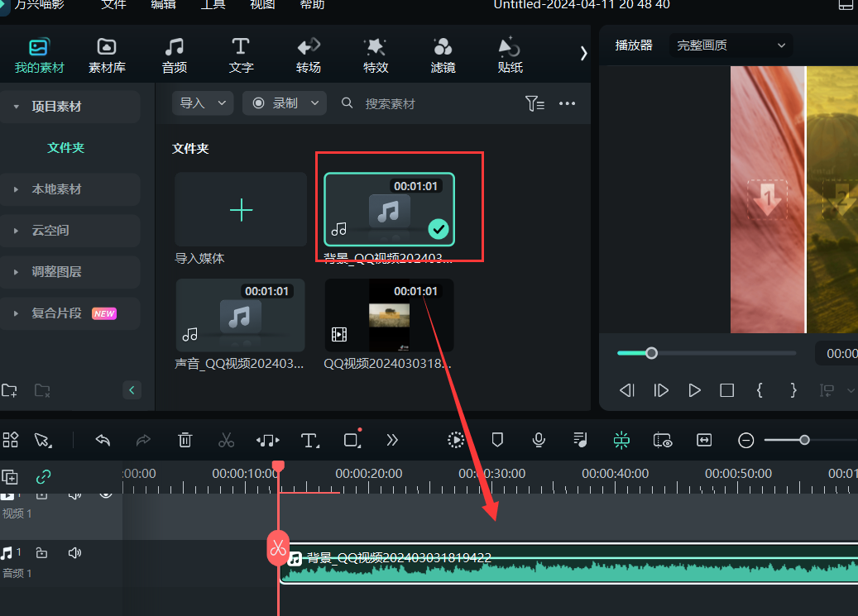
Task: Click the 导入媒体 import media plus tile
Action: click(240, 209)
